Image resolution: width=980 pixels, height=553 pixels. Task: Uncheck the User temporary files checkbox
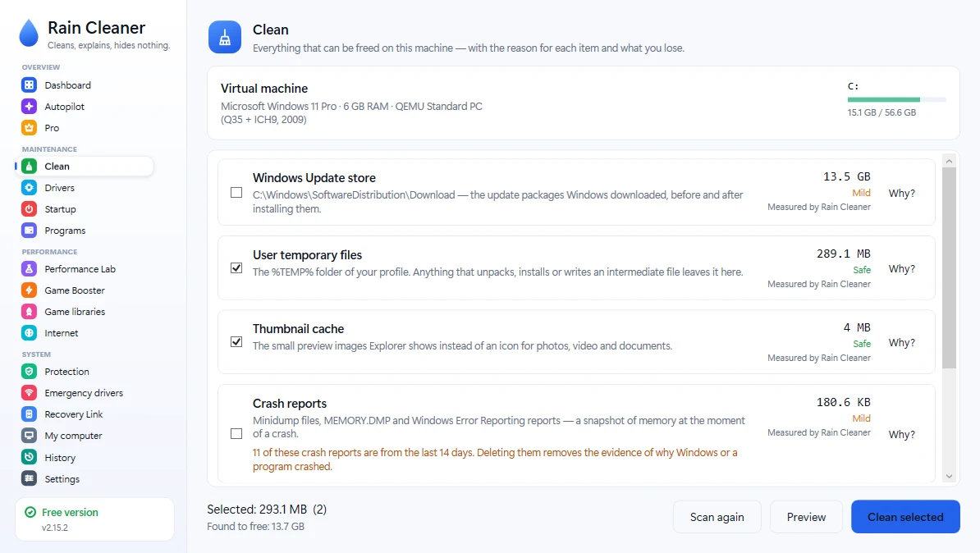click(236, 268)
